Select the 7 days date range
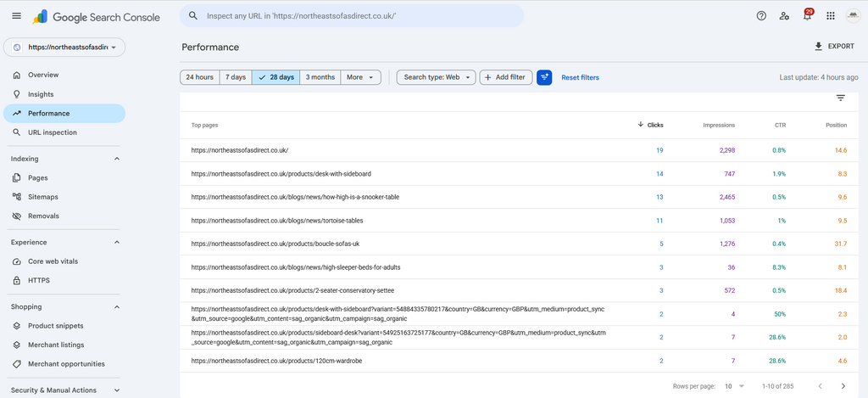 pos(236,77)
